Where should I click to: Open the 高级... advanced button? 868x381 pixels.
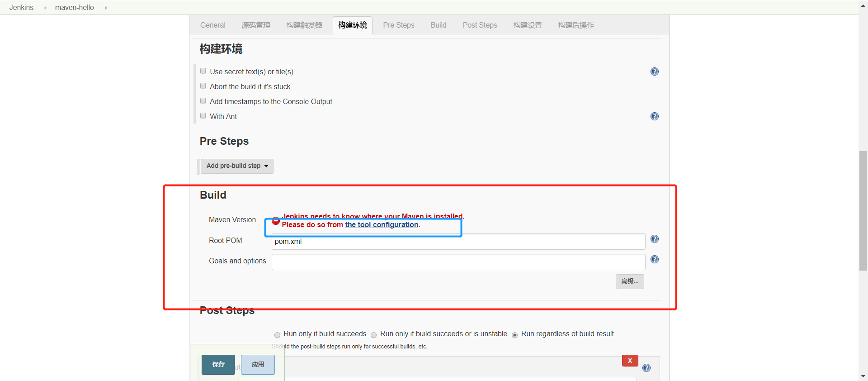[x=630, y=281]
